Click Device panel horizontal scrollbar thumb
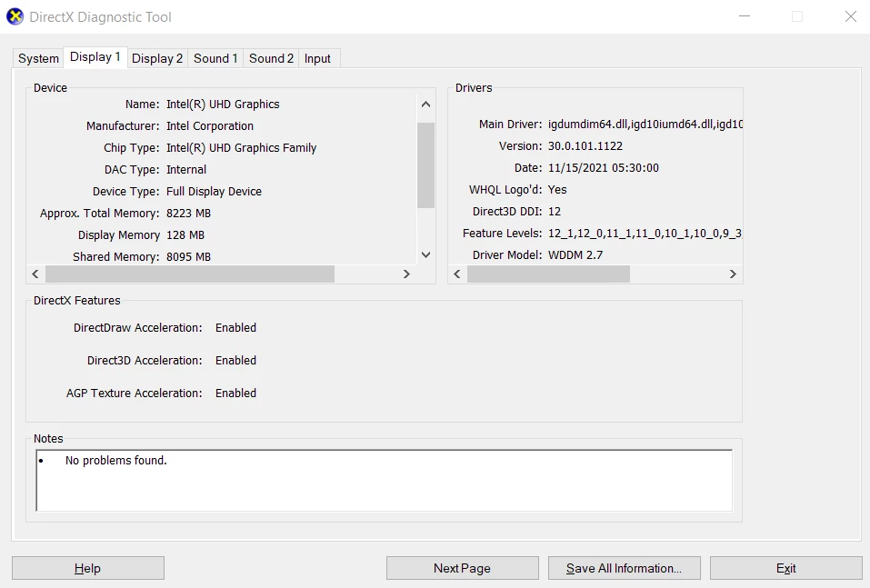 190,274
